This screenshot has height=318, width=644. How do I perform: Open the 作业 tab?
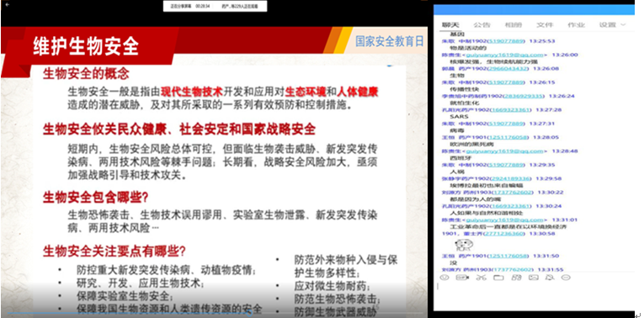pos(576,25)
